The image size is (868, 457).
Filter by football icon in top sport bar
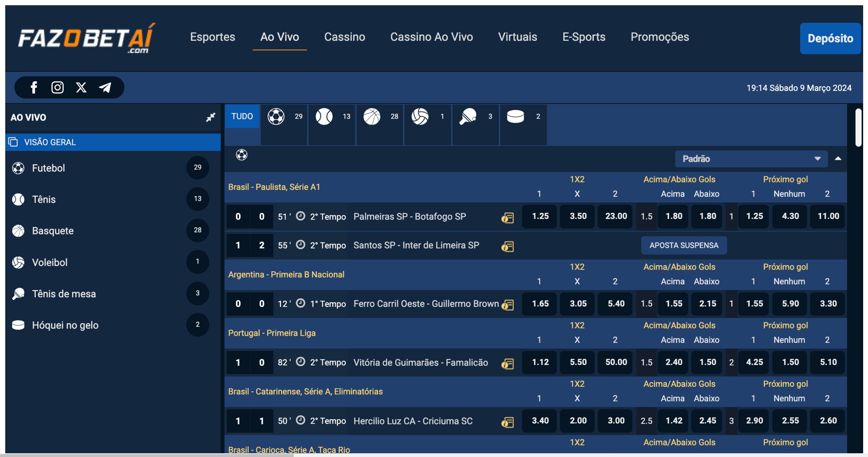click(276, 116)
